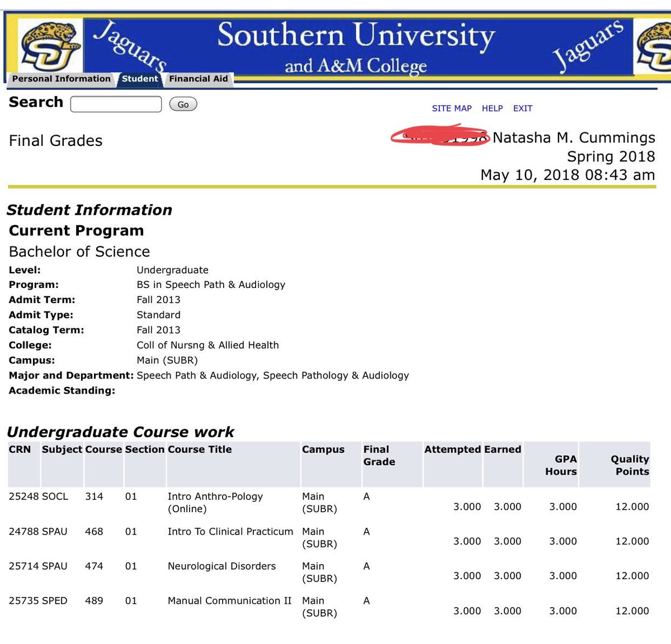
Task: Switch to the Student tab
Action: [140, 79]
